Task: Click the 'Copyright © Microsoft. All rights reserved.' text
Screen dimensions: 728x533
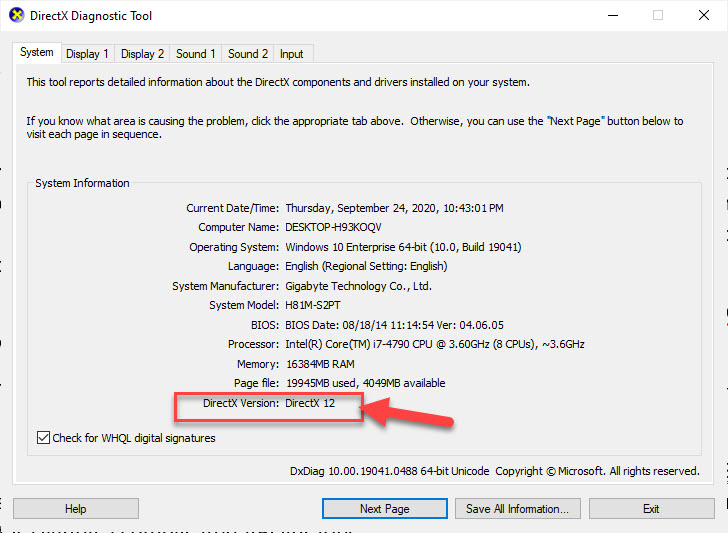Action: pos(598,471)
